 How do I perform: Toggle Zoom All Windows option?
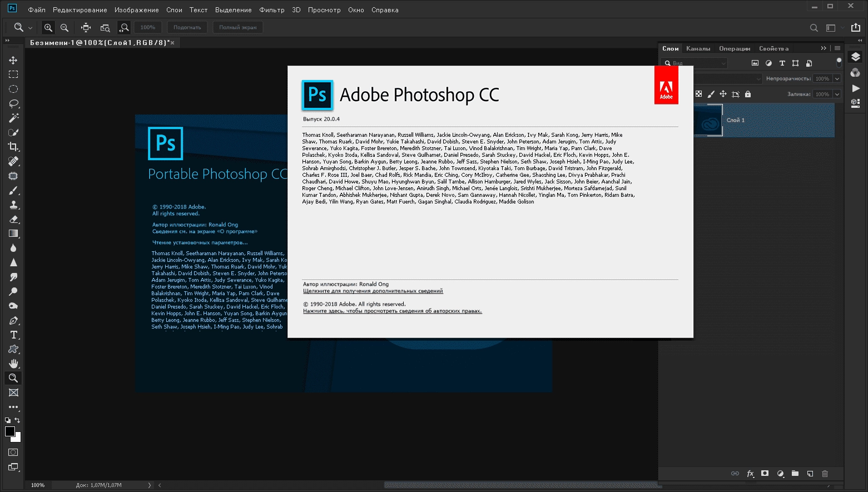click(105, 27)
